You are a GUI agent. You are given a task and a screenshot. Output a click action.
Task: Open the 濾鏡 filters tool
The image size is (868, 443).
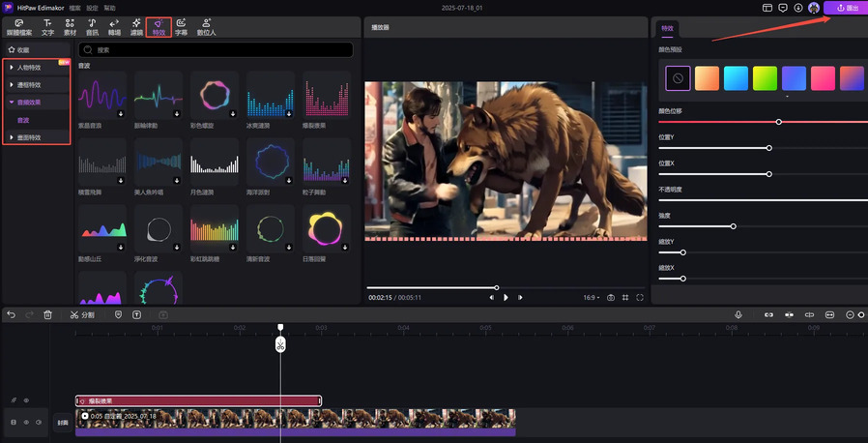click(136, 26)
